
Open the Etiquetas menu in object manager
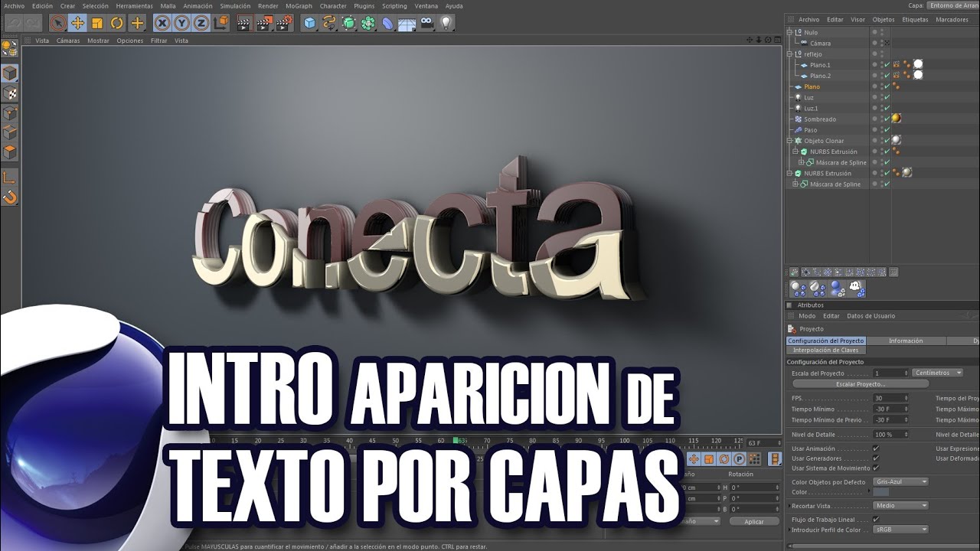click(915, 20)
